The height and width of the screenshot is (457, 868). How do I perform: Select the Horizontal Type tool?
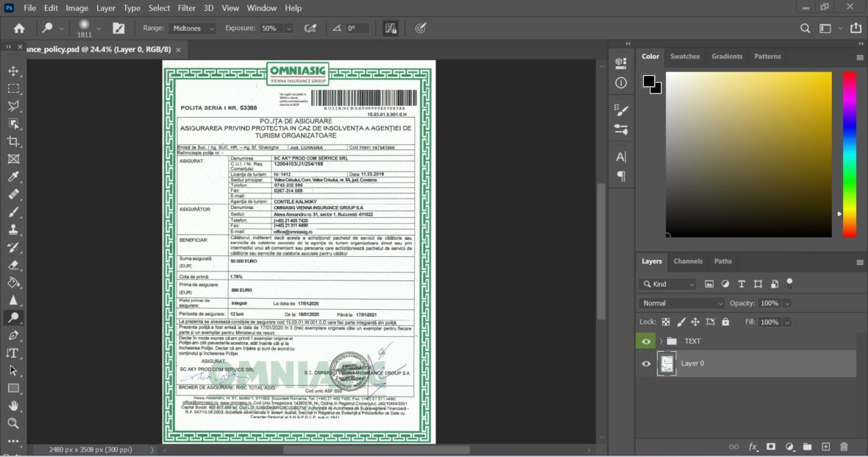(13, 353)
